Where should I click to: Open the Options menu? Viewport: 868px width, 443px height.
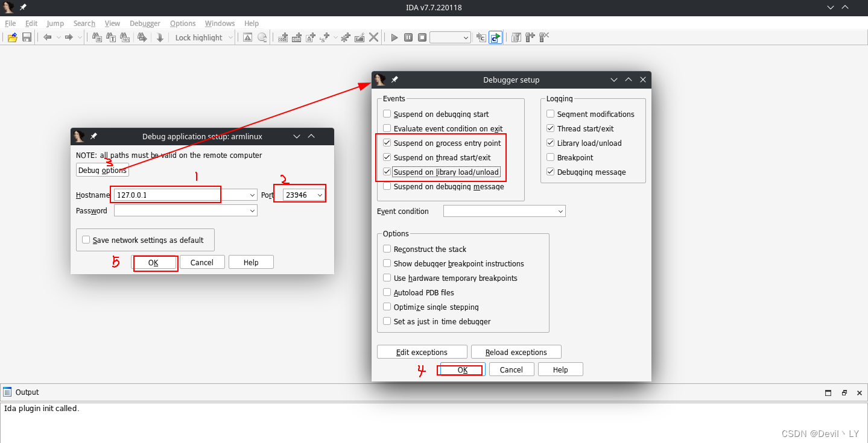click(x=183, y=24)
